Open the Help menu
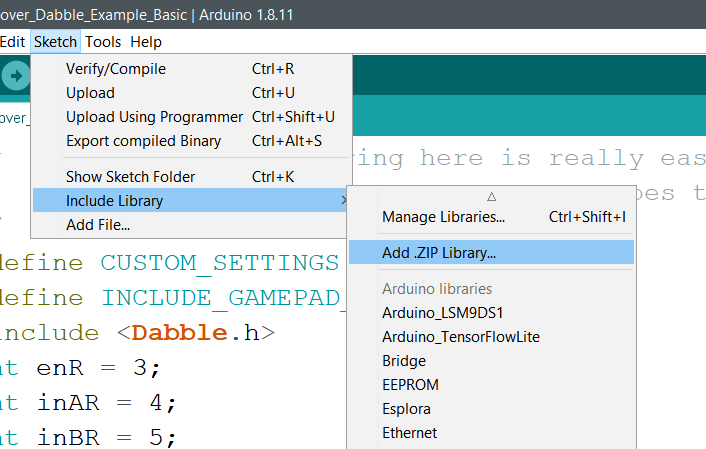706x449 pixels. pyautogui.click(x=146, y=42)
